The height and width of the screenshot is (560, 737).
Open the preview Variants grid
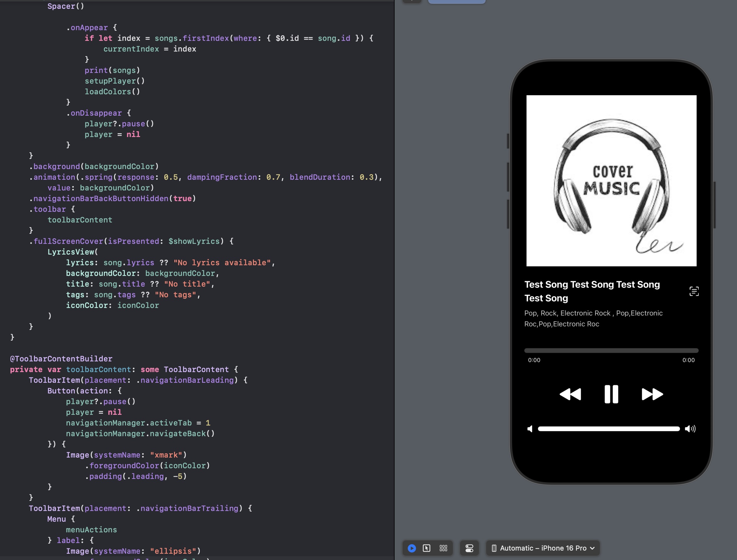[x=443, y=548]
